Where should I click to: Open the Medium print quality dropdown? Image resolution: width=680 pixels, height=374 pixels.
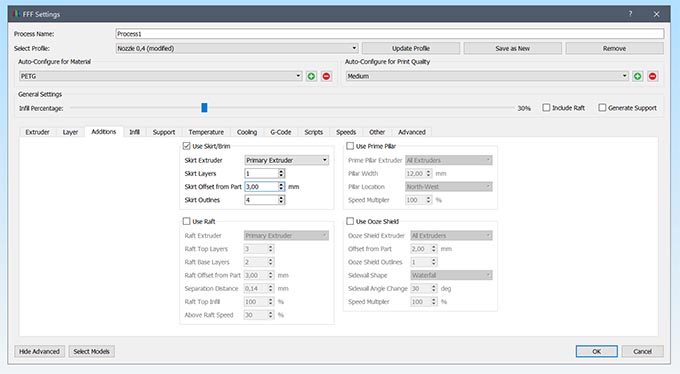click(x=487, y=76)
